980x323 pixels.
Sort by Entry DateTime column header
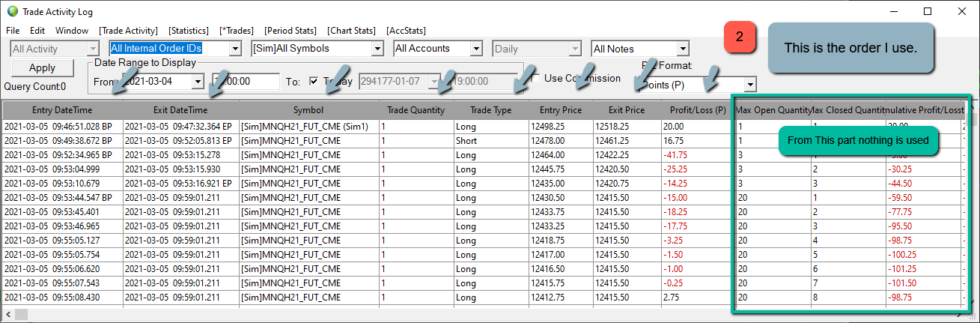click(x=62, y=109)
